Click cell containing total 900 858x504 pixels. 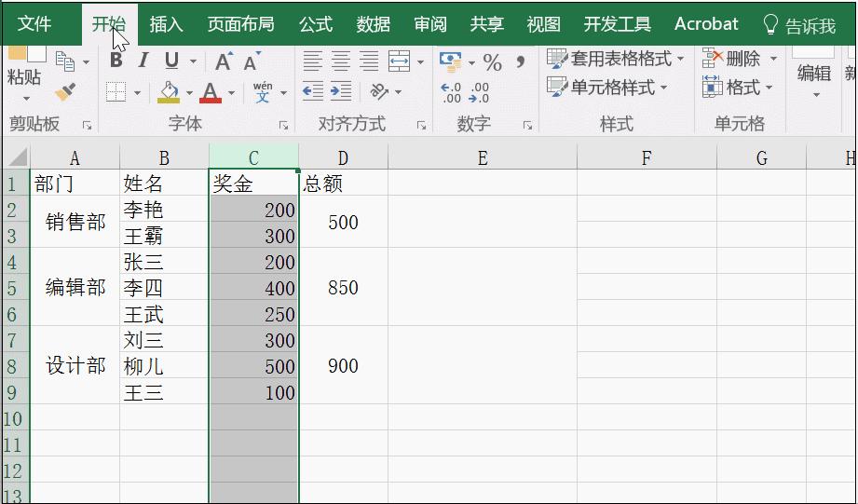point(344,365)
